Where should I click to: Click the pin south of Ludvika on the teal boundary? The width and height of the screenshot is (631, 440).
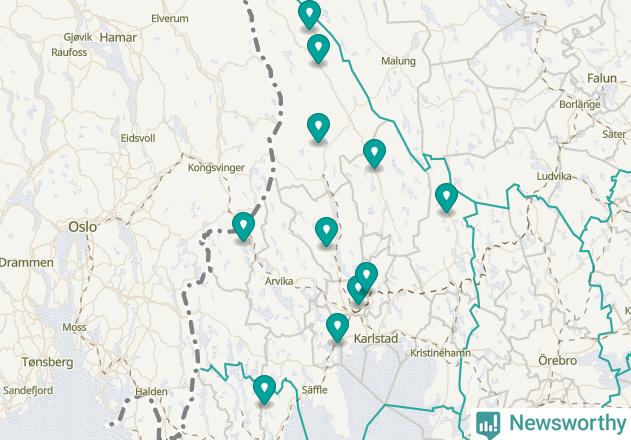coord(446,197)
